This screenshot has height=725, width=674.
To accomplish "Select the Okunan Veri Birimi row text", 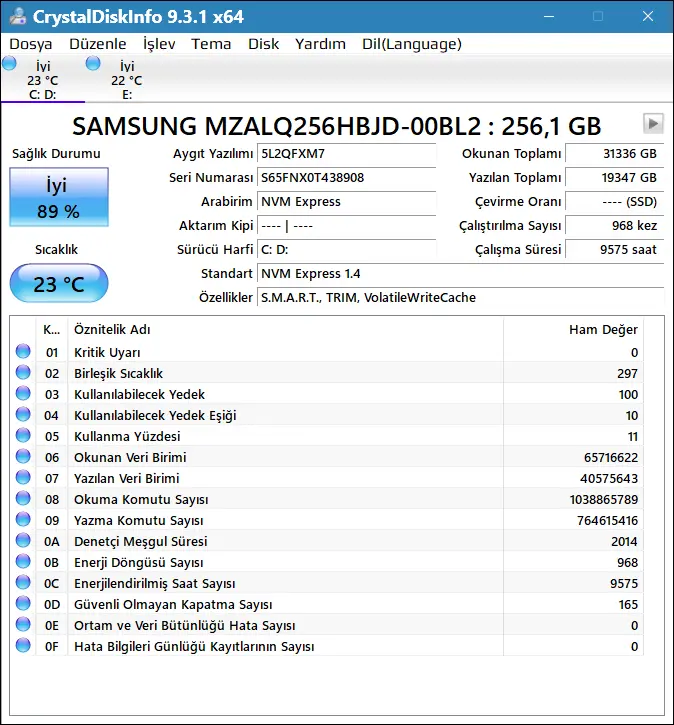I will click(x=130, y=457).
